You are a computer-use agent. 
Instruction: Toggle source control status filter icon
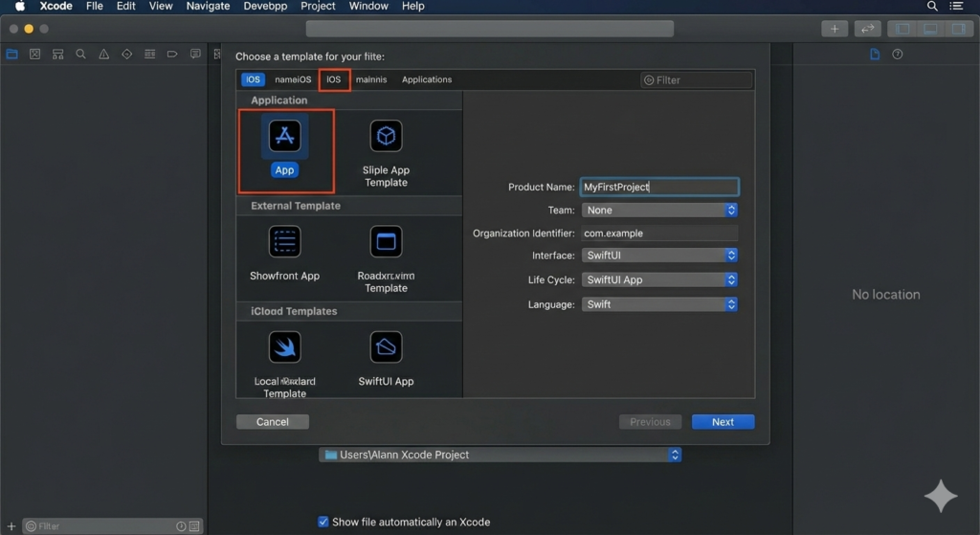point(194,526)
